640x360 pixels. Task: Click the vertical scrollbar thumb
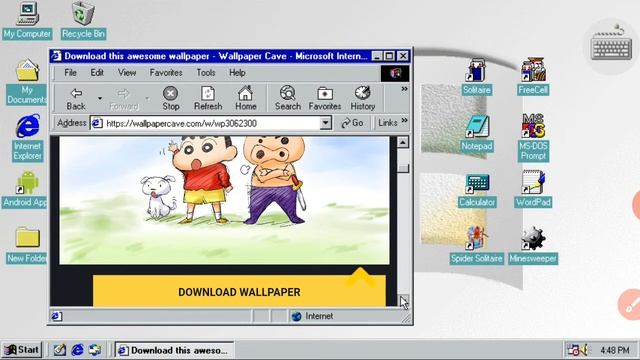pyautogui.click(x=403, y=168)
